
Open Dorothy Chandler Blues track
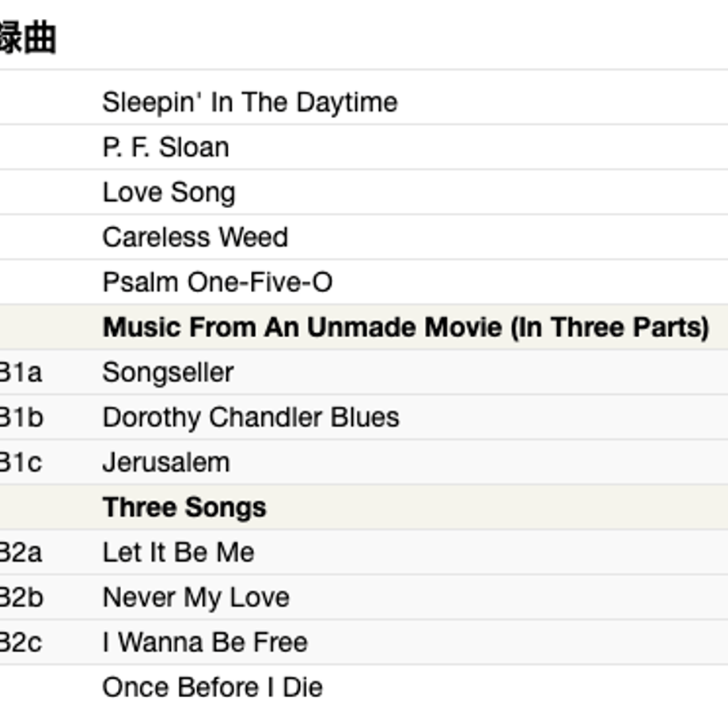251,417
